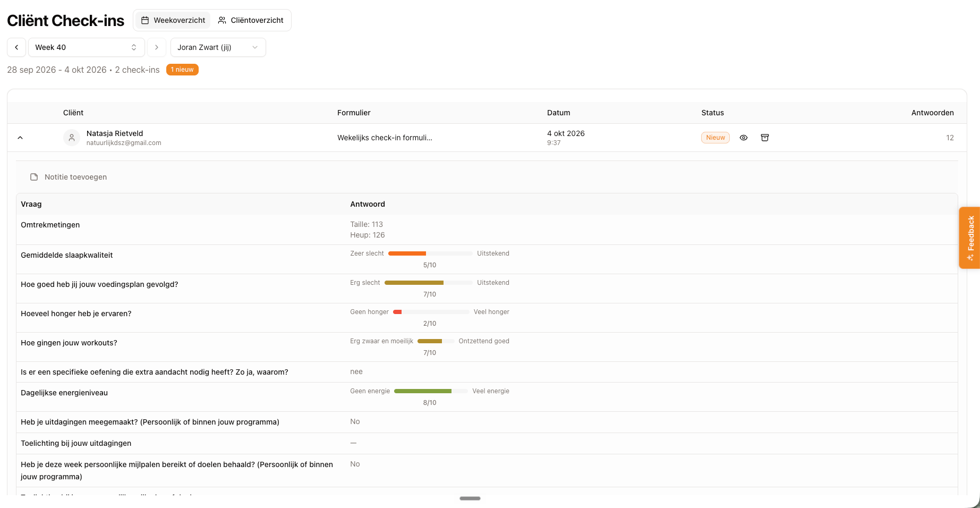
Task: Click the Toelichting bij jouw uitdagingen question
Action: coord(76,443)
